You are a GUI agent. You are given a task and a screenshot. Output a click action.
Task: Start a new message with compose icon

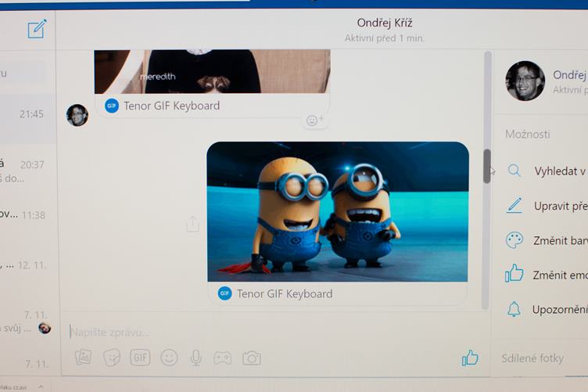pyautogui.click(x=37, y=29)
